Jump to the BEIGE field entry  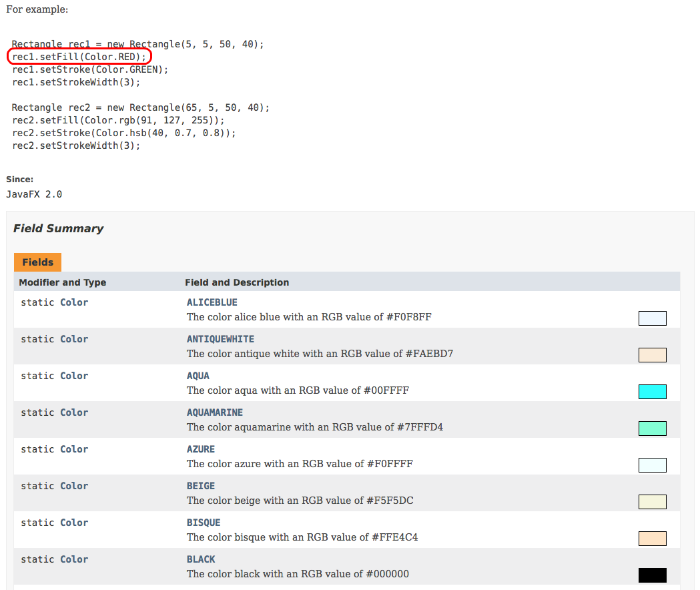pos(200,486)
